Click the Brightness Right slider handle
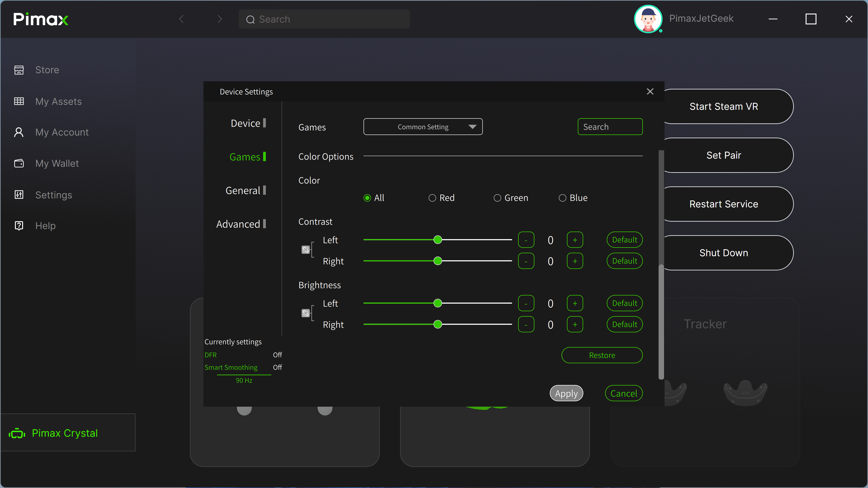The height and width of the screenshot is (488, 868). (x=438, y=324)
